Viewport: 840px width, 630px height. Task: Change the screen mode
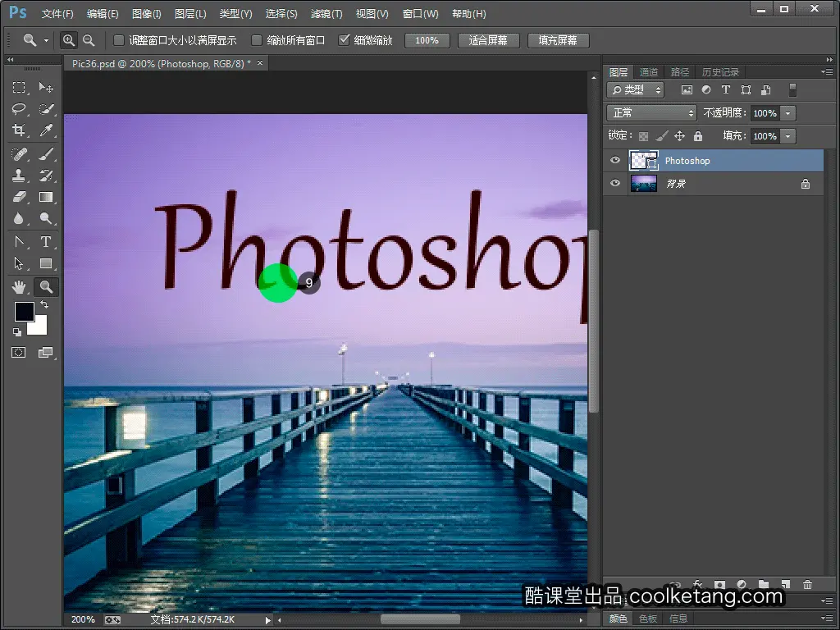(x=46, y=353)
